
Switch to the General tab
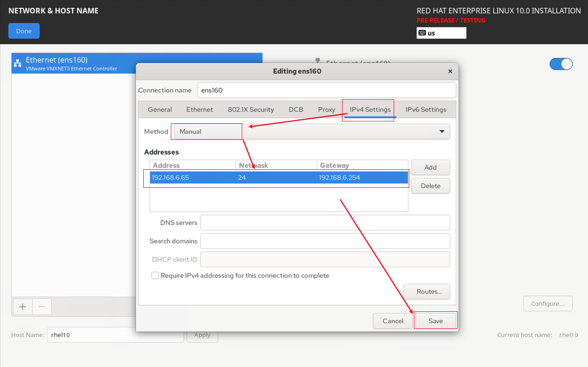pyautogui.click(x=160, y=109)
